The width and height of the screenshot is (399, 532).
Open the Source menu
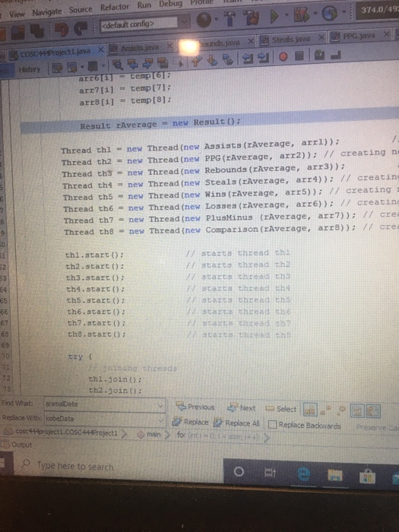[x=81, y=10]
